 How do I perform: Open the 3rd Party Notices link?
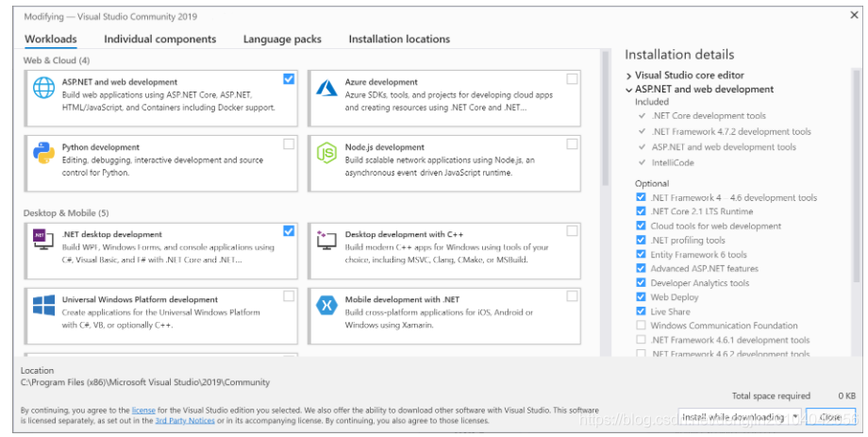[185, 420]
